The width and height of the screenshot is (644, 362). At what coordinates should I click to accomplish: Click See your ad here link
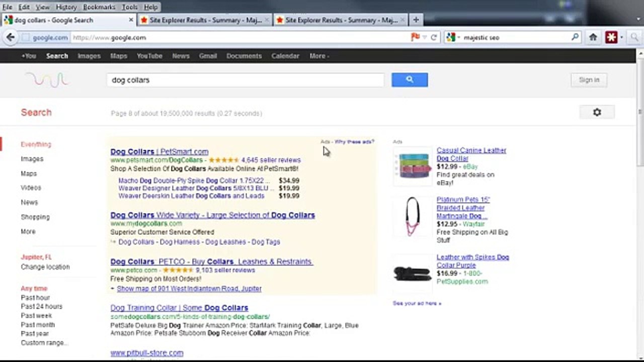tap(417, 303)
